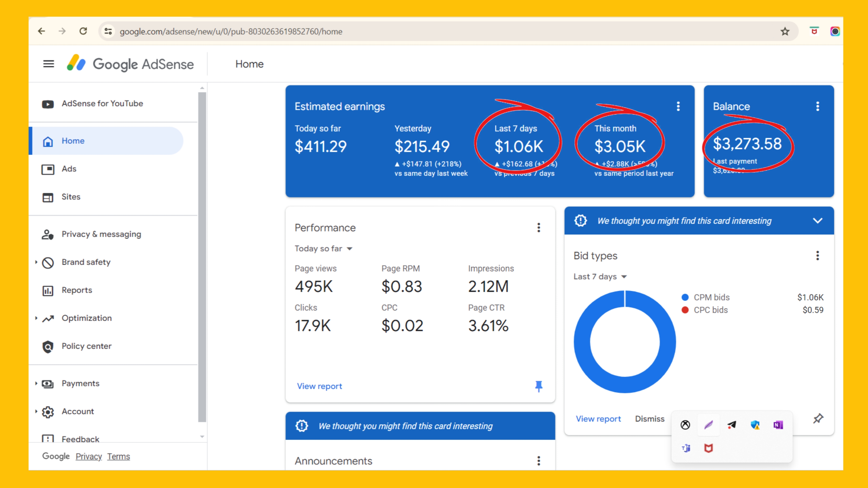
Task: Open Estimated earnings three-dot menu
Action: point(678,106)
